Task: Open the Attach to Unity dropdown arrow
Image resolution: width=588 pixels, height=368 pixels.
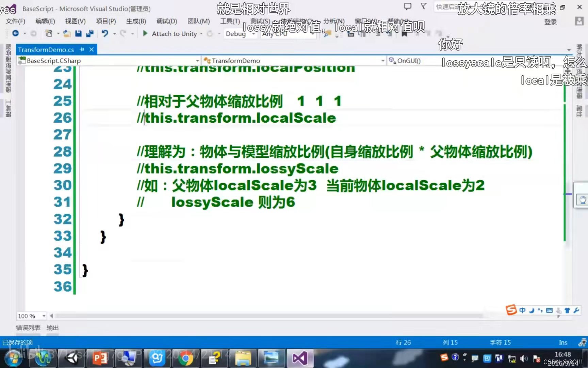Action: 201,34
